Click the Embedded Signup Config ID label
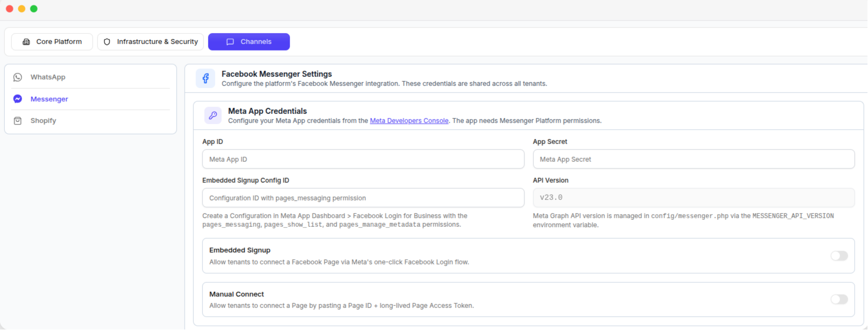868x330 pixels. [x=245, y=181]
